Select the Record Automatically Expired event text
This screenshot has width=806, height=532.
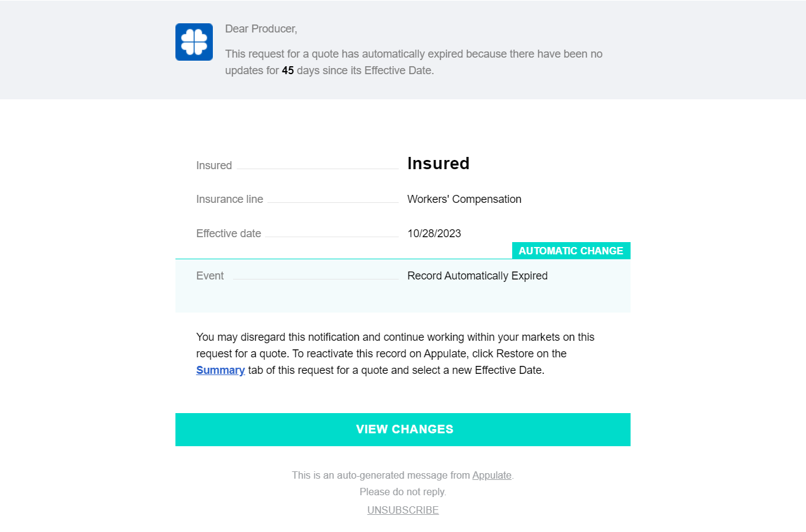[x=477, y=275]
